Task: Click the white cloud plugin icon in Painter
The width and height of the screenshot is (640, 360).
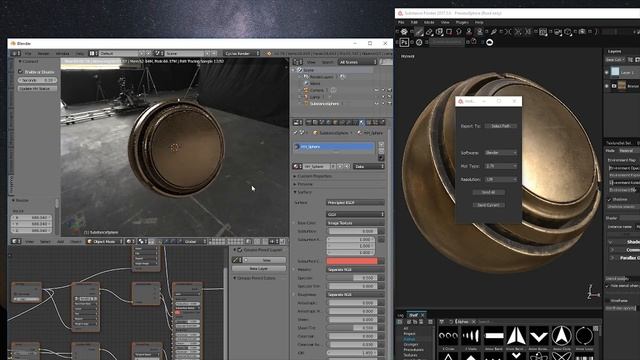Action: pyautogui.click(x=489, y=42)
